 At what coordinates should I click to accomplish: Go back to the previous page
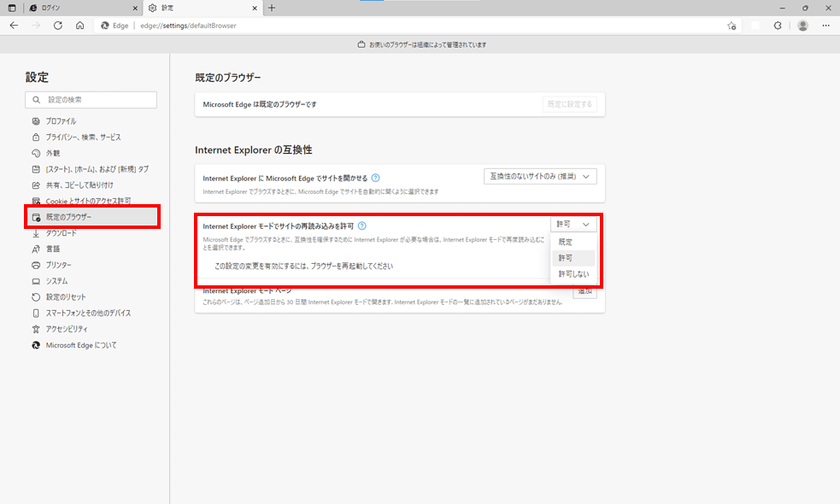[x=14, y=25]
